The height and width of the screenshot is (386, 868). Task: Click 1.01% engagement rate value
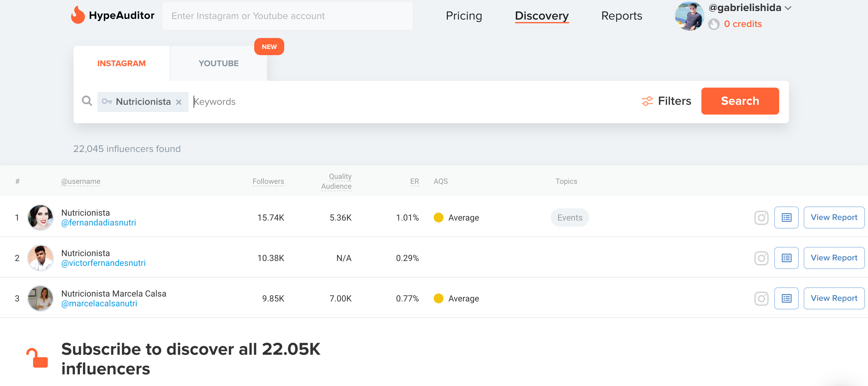coord(407,218)
